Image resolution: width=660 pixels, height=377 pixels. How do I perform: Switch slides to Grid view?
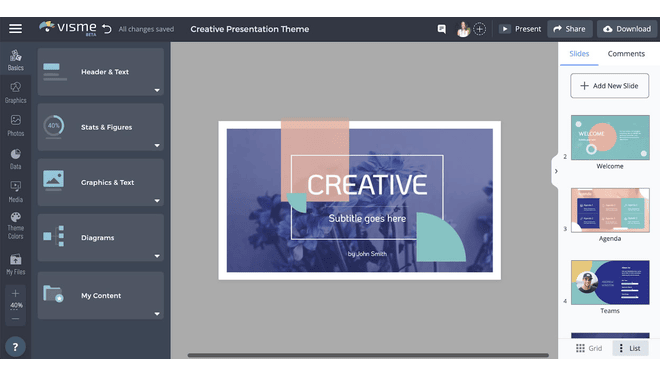coord(589,348)
